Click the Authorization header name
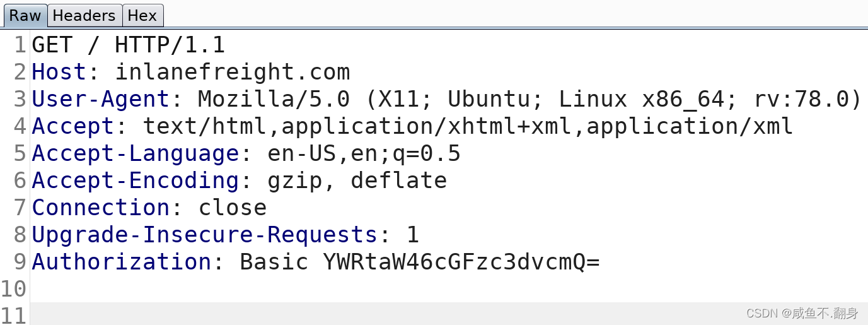Screen dimensions: 868x325 pos(122,263)
